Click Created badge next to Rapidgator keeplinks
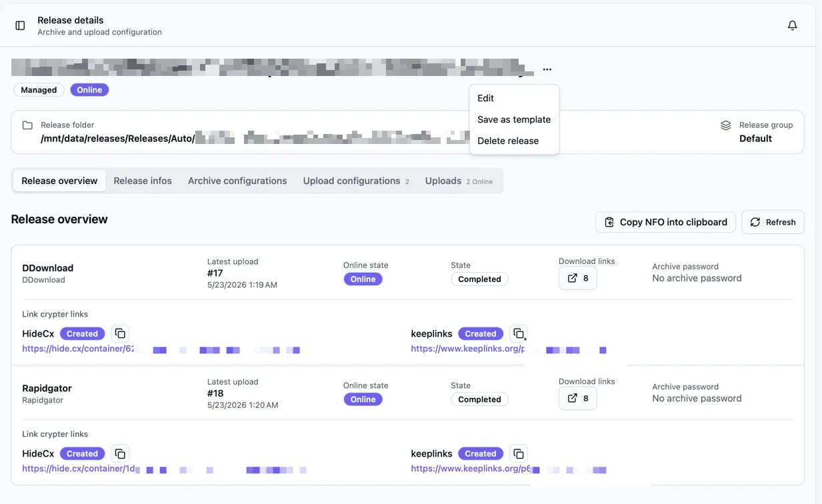822x504 pixels. 481,453
